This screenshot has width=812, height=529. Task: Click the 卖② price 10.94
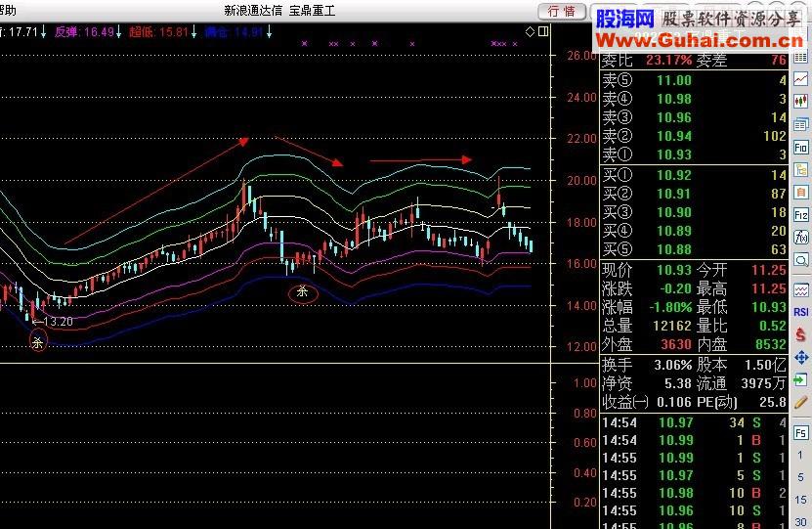pyautogui.click(x=674, y=136)
